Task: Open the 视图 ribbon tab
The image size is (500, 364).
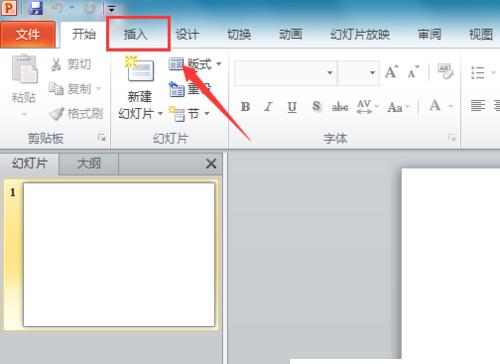Action: [x=481, y=34]
